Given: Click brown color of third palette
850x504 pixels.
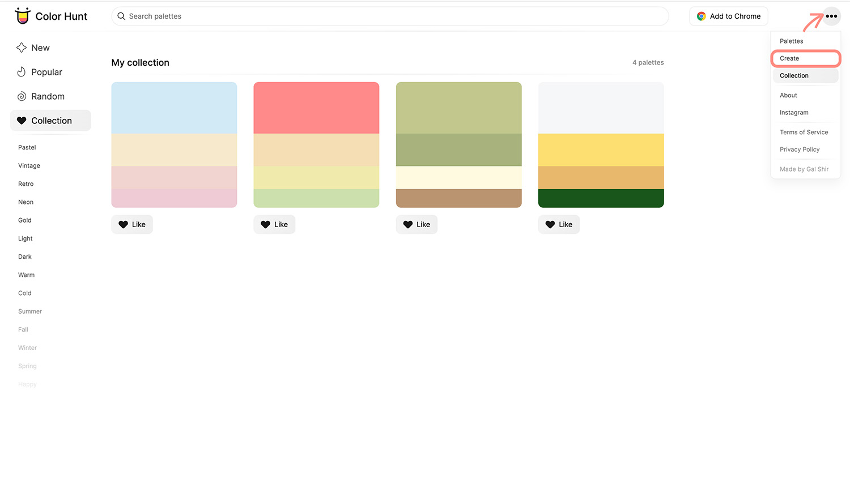Looking at the screenshot, I should (x=458, y=198).
